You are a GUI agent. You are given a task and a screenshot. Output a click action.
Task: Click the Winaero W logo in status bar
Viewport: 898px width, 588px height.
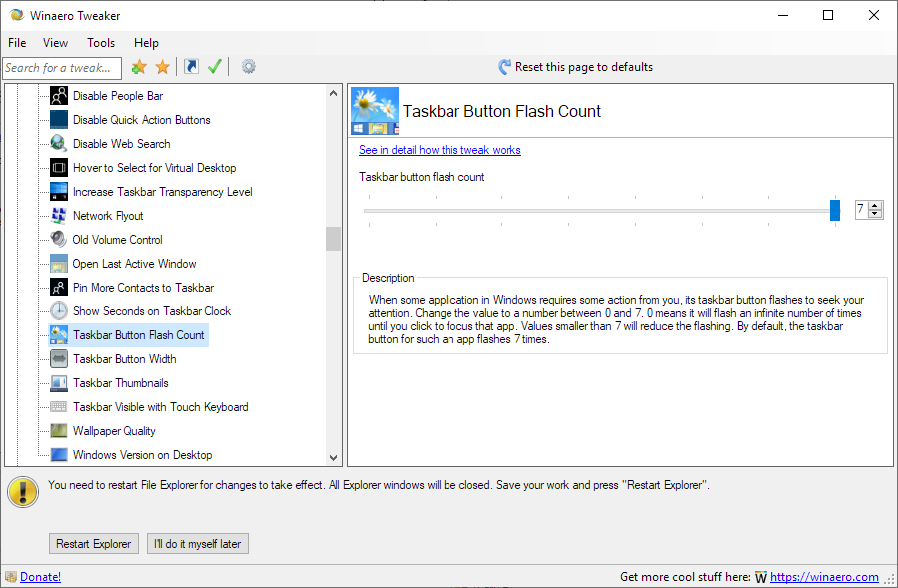pyautogui.click(x=761, y=577)
